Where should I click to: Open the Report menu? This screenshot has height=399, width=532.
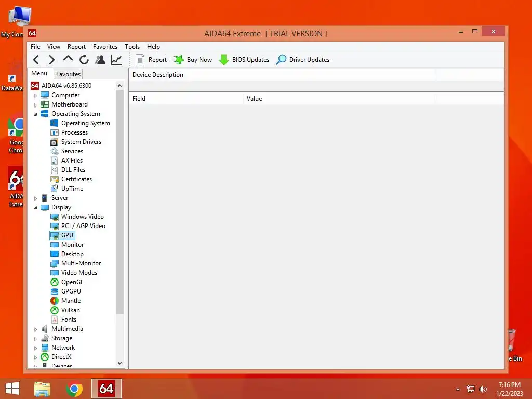click(76, 46)
